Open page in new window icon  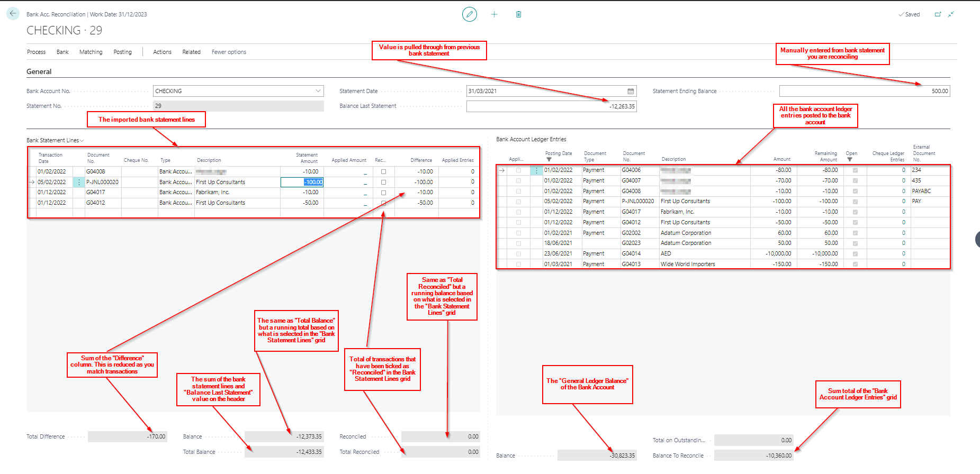(x=938, y=14)
